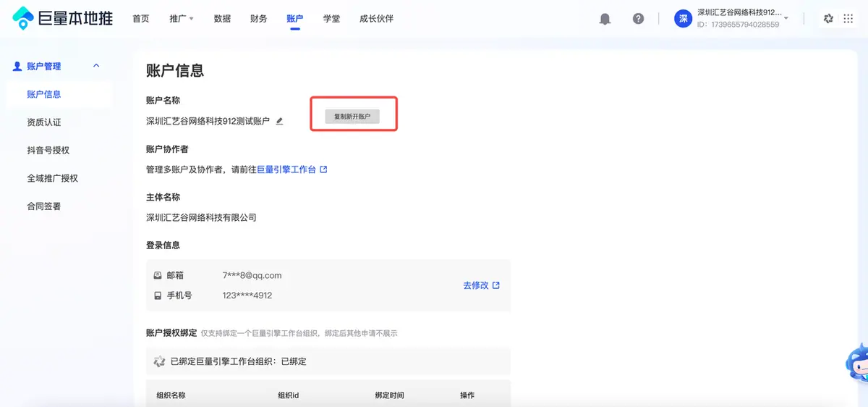This screenshot has height=407, width=868.
Task: Click the 账户授权绑定 section label
Action: tap(171, 333)
